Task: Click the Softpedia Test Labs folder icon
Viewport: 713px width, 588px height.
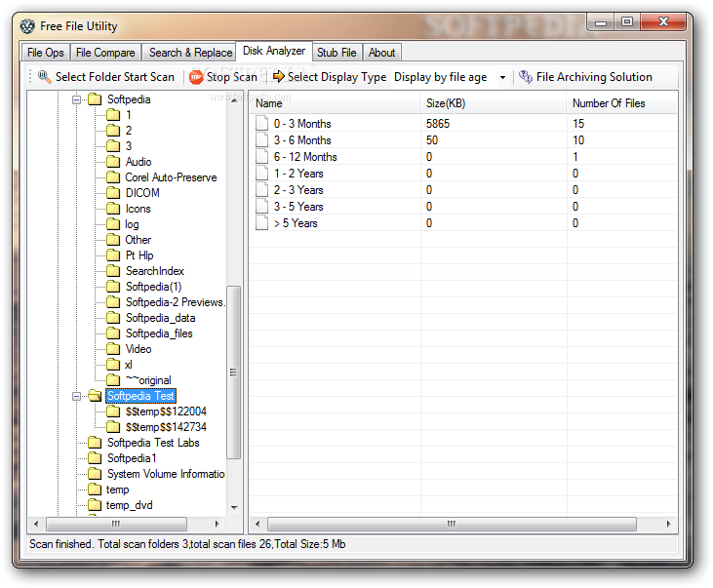Action: coord(95,443)
